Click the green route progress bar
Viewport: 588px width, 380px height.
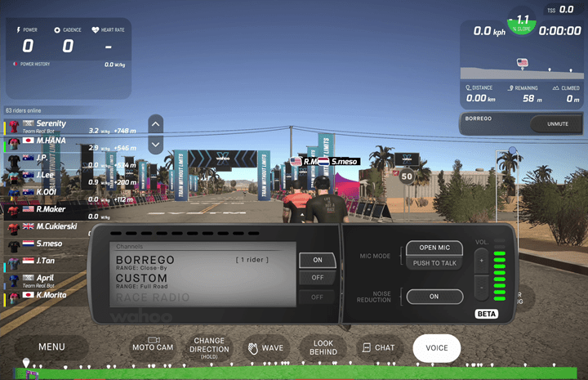[x=296, y=373]
